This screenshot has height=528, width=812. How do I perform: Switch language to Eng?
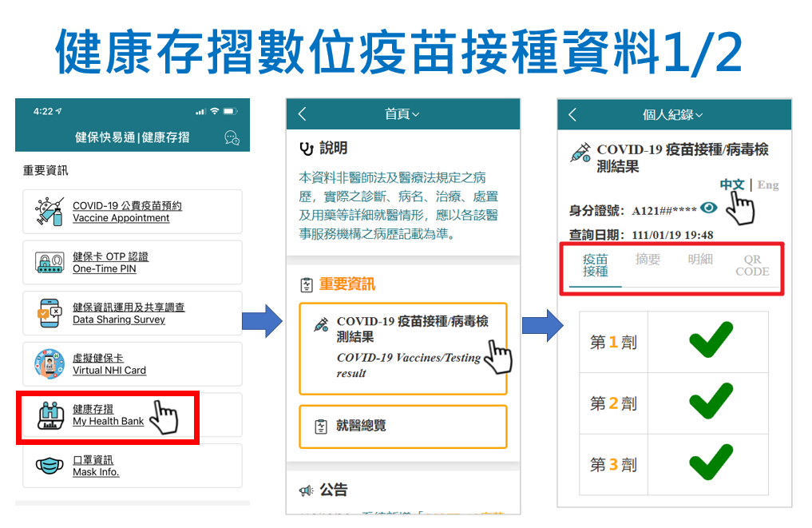click(768, 185)
